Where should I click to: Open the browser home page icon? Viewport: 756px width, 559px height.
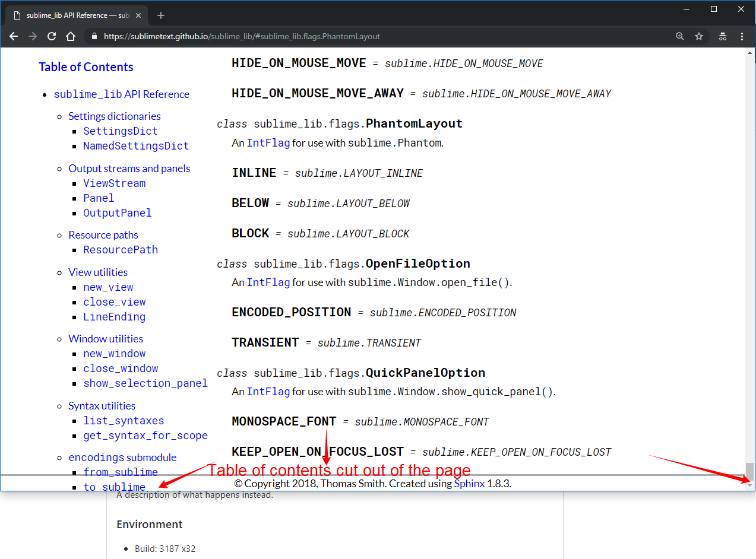(71, 36)
